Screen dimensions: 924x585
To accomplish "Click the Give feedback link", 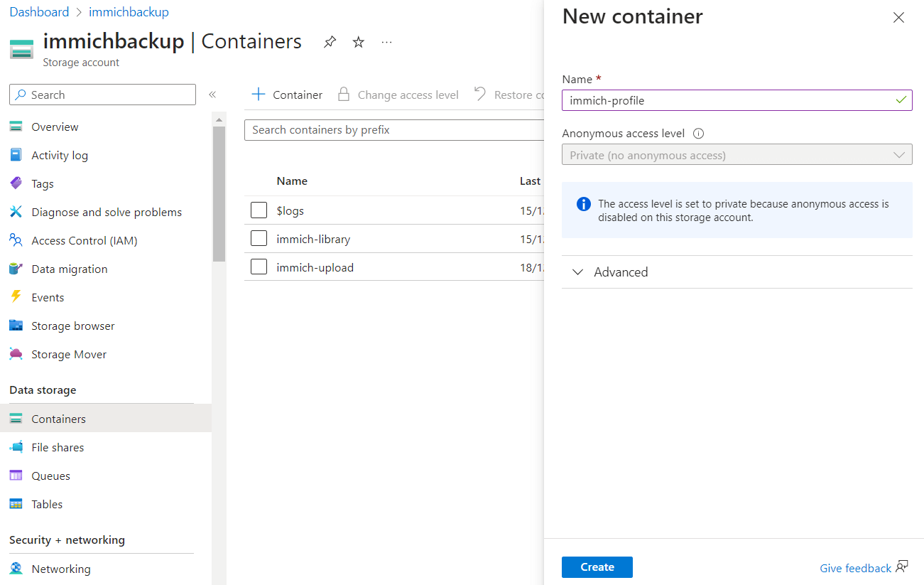I will (x=855, y=568).
